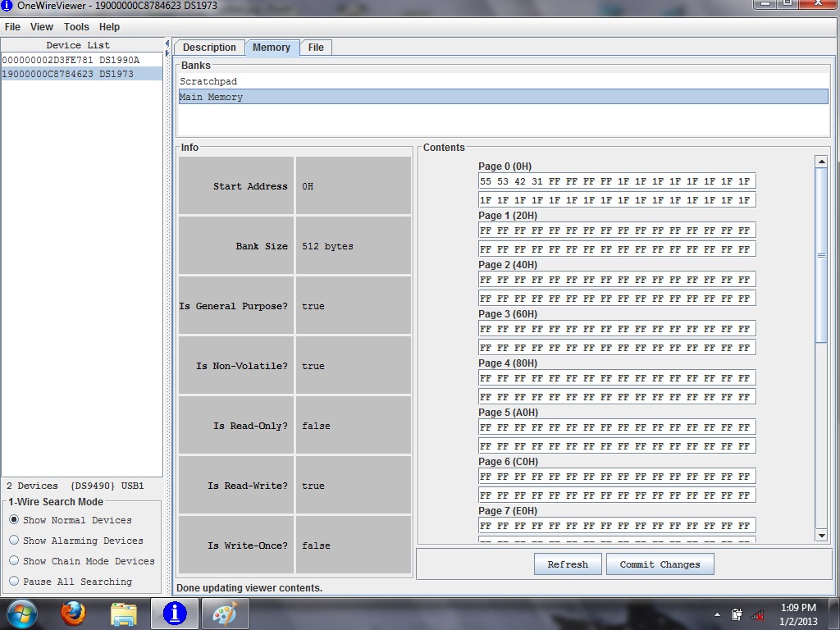
Task: Click the Page 0 (0H) label
Action: coord(505,166)
